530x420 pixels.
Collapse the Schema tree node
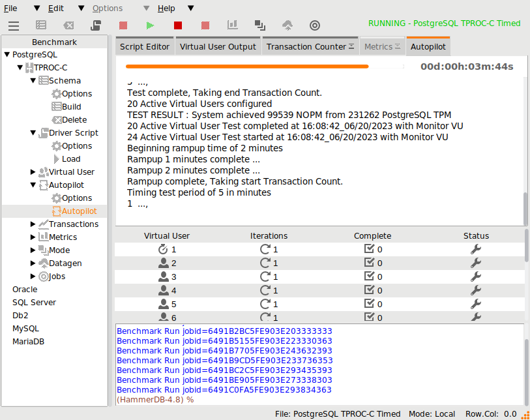pyautogui.click(x=33, y=80)
